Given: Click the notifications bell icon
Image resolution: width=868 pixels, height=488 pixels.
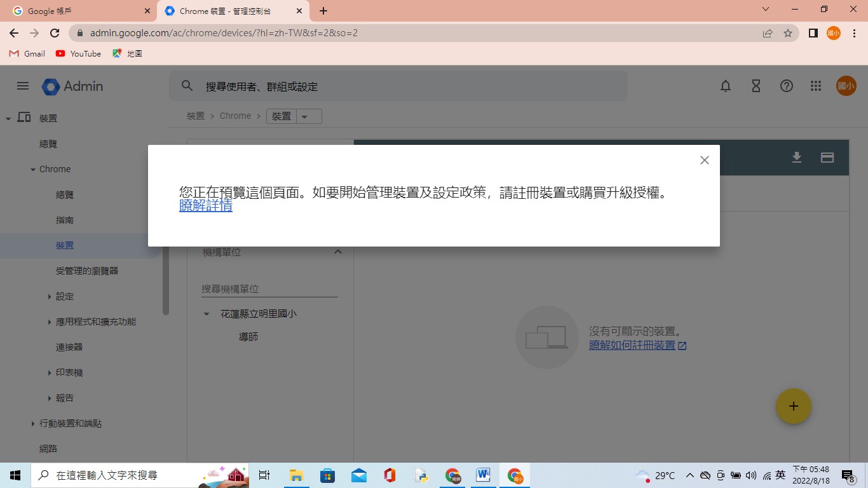Looking at the screenshot, I should (726, 86).
